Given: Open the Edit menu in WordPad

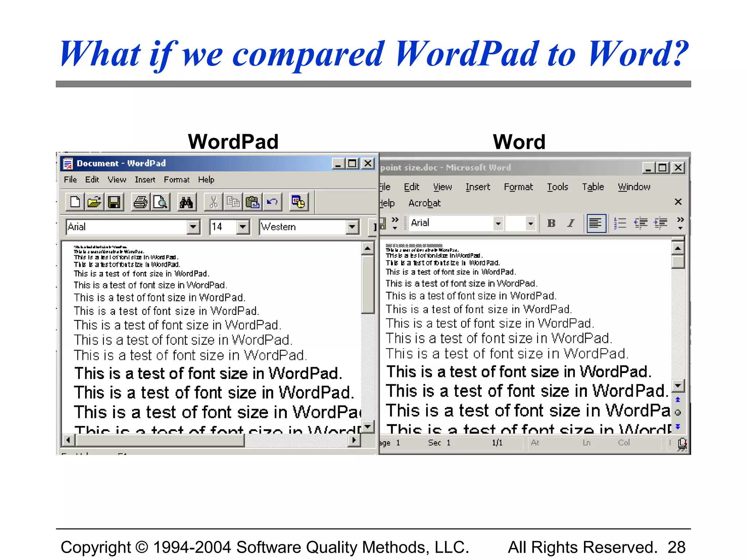Looking at the screenshot, I should pos(92,180).
